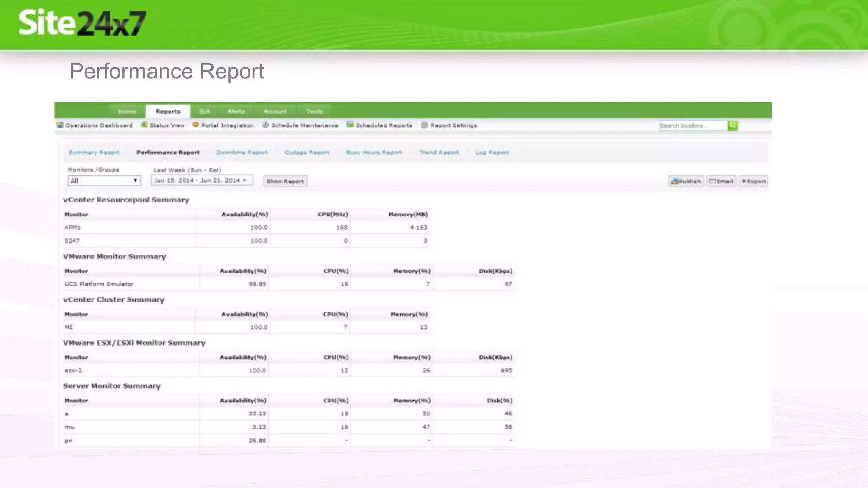Viewport: 868px width, 488px height.
Task: Click the VMware Monitor Summary heading
Action: click(x=114, y=257)
